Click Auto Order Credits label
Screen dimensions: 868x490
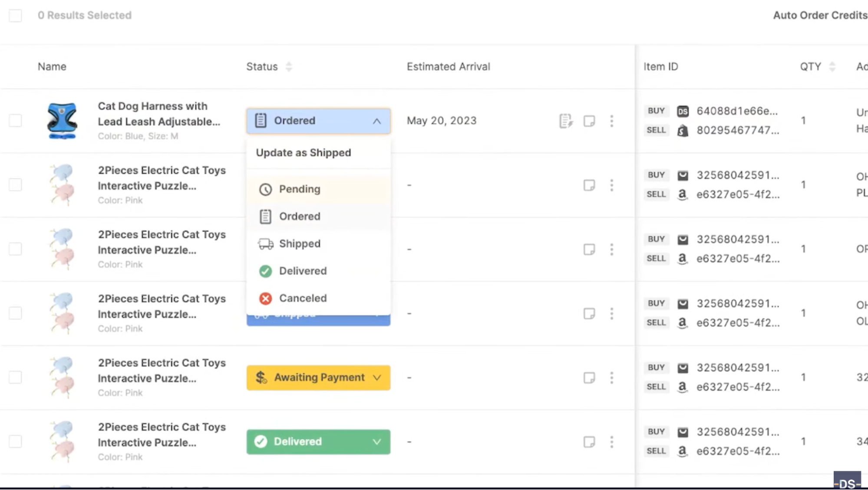[820, 15]
